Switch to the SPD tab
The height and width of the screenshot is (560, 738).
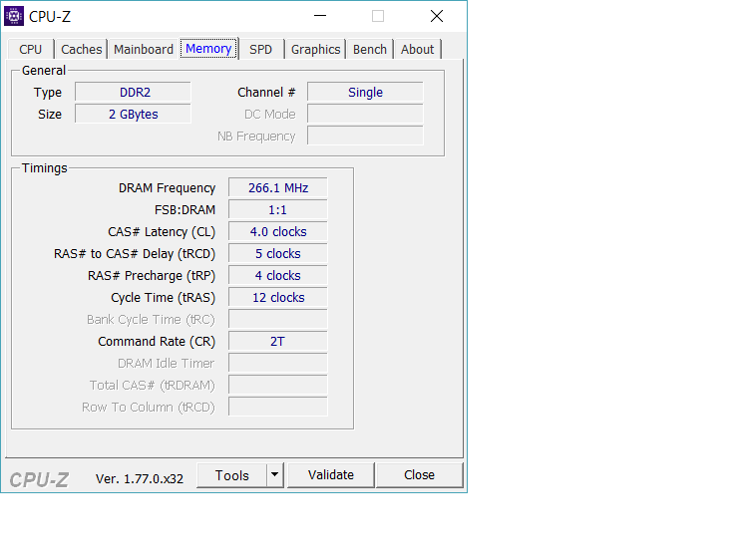260,50
